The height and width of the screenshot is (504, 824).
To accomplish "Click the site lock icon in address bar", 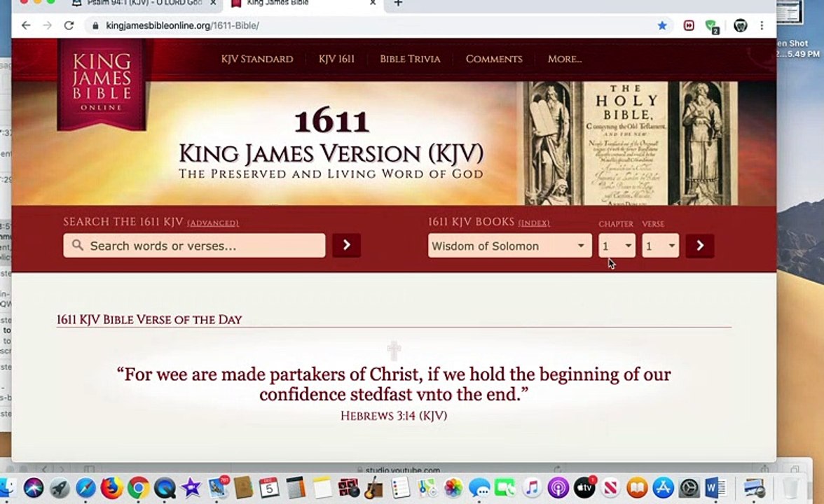I will click(x=95, y=25).
